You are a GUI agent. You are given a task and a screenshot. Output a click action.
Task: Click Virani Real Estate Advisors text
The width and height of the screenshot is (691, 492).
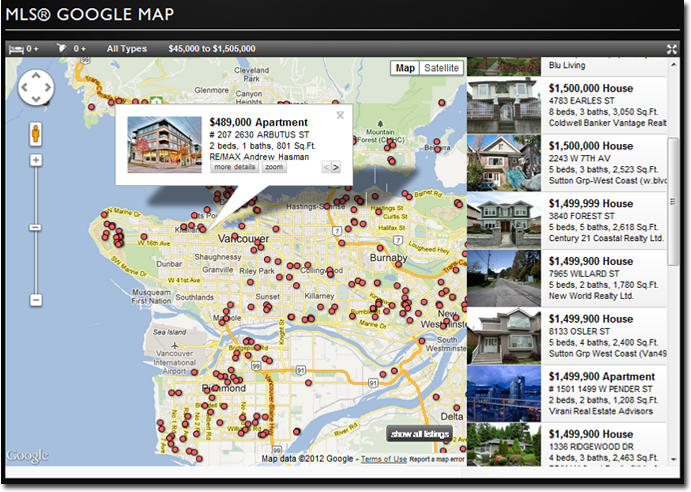click(601, 411)
